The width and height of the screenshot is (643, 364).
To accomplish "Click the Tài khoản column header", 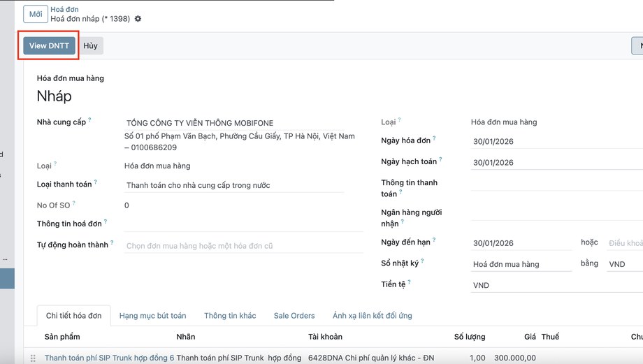I will 325,337.
